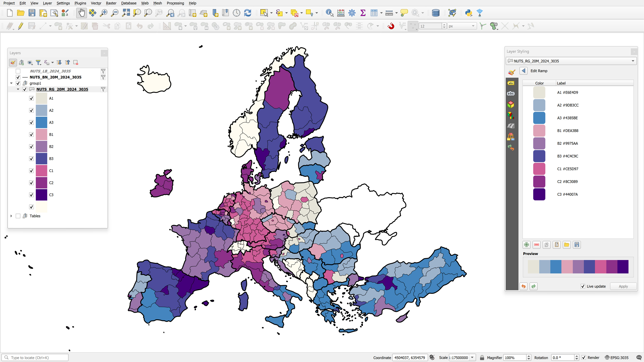
Task: Click the Refresh map icon
Action: click(248, 13)
